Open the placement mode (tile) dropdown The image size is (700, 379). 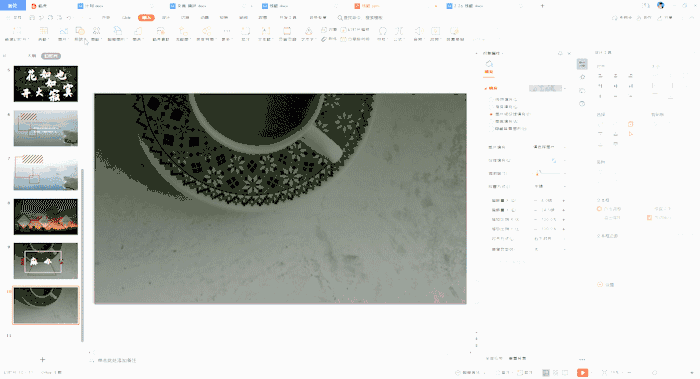550,186
